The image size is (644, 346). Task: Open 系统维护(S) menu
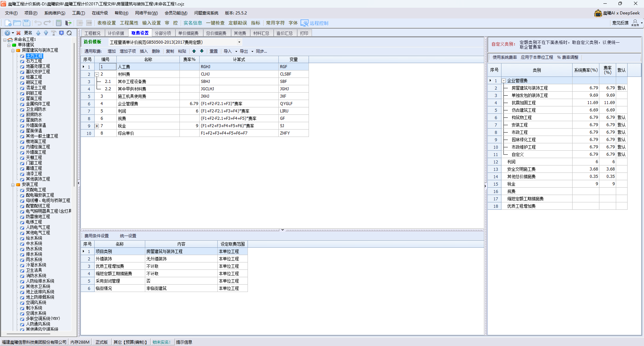point(55,13)
